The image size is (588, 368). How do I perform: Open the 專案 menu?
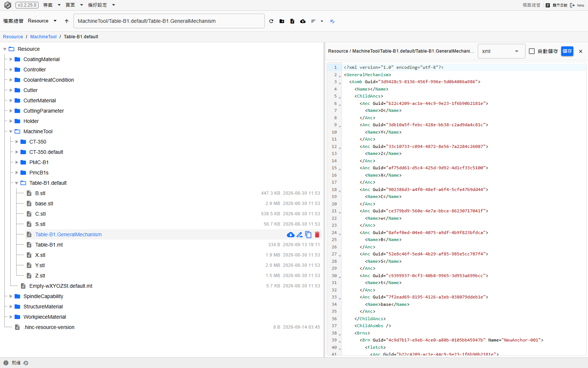pos(52,5)
